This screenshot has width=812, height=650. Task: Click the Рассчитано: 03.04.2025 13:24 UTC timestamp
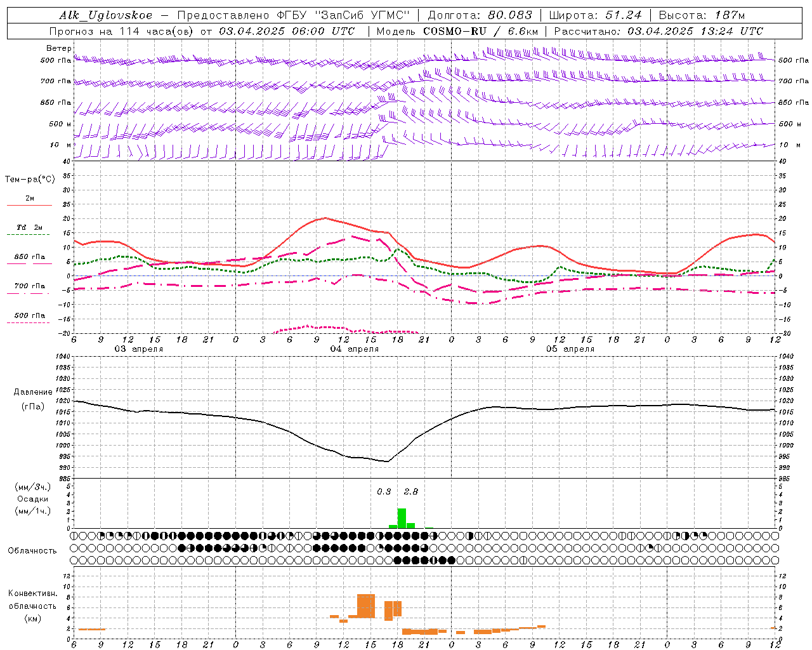658,31
